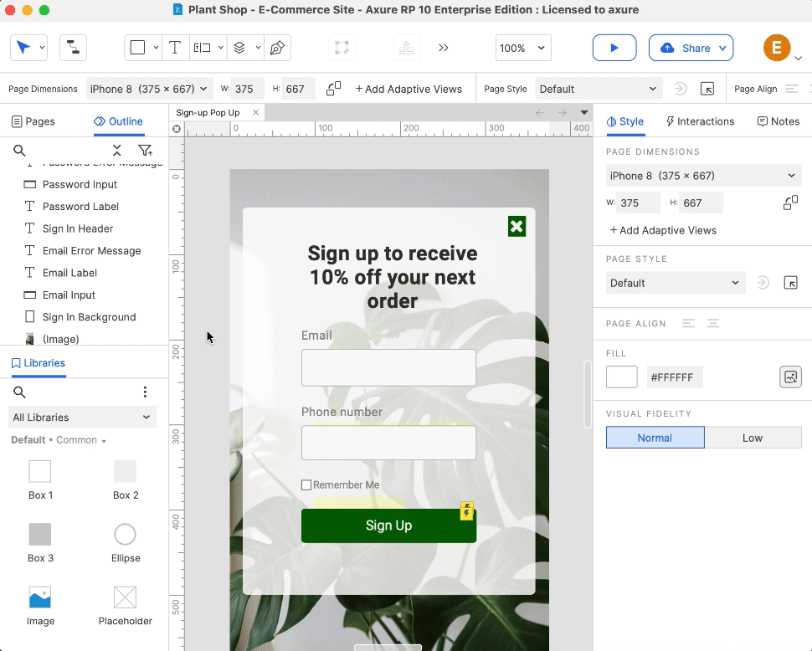Set visual fidelity to Normal
812x651 pixels.
tap(655, 438)
